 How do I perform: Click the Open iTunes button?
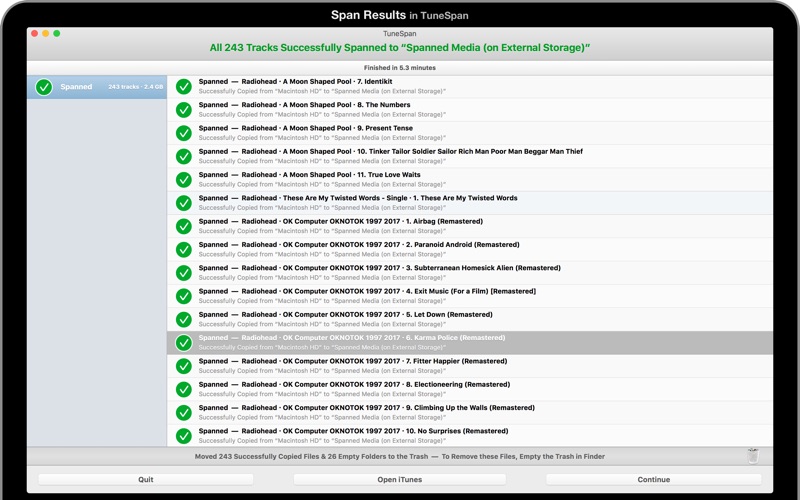coord(399,480)
